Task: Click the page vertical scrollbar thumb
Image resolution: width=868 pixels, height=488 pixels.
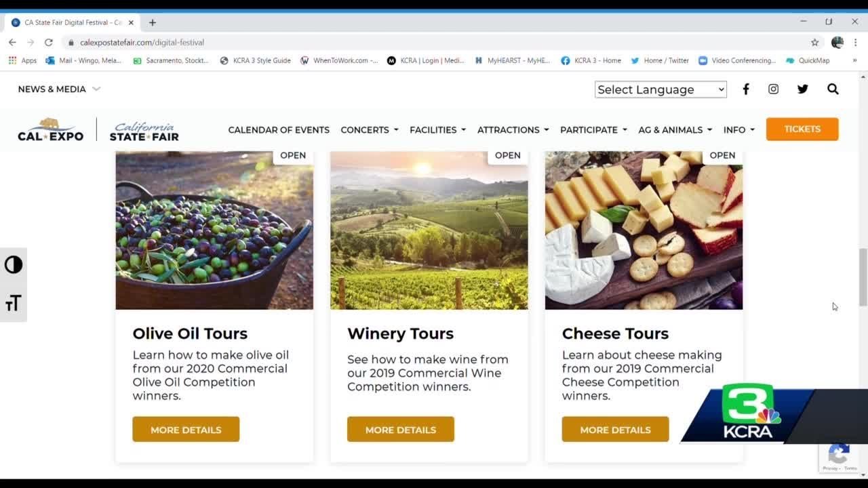Action: [x=863, y=277]
